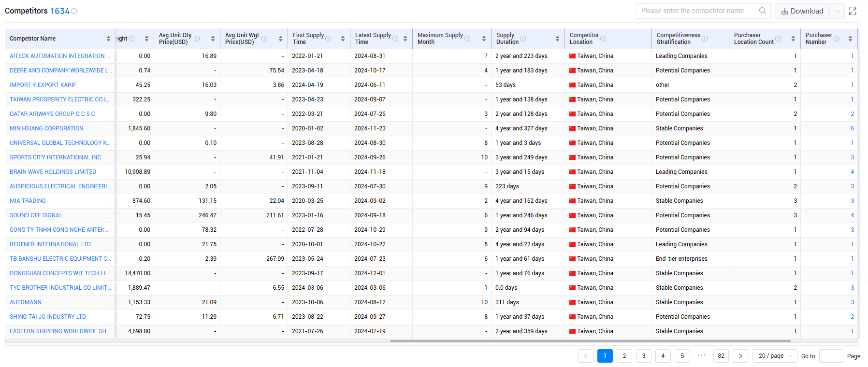
Task: Sort by Avg.Unit Qty Price column
Action: (213, 39)
